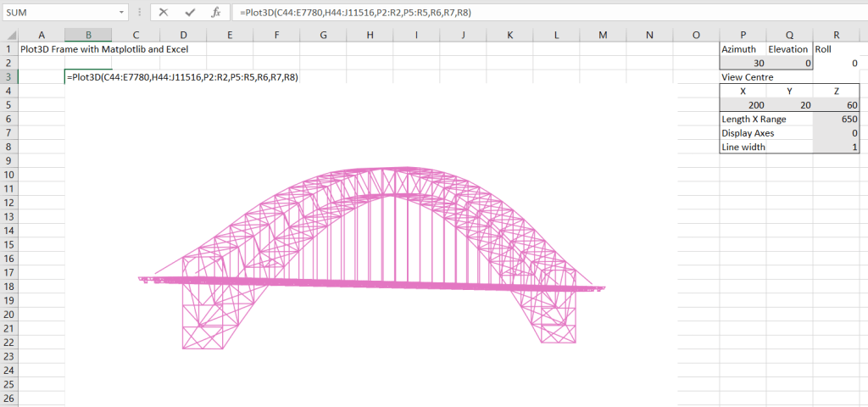This screenshot has width=868, height=407.
Task: Select column P header
Action: tap(743, 35)
